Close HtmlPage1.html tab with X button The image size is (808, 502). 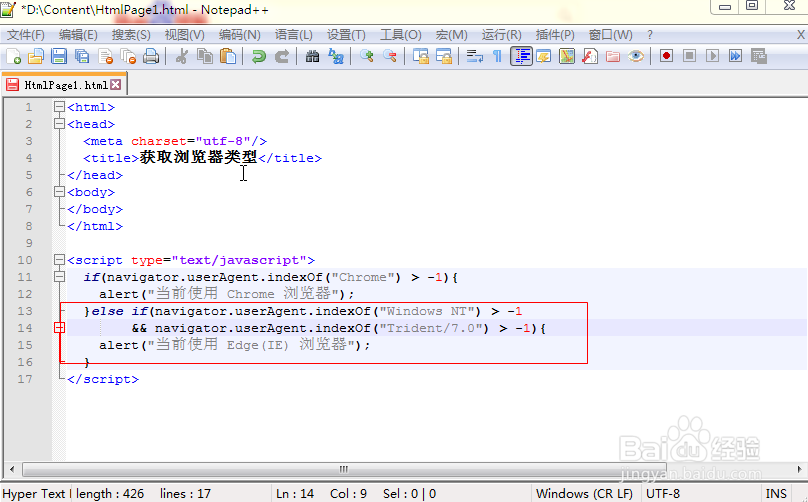point(116,85)
